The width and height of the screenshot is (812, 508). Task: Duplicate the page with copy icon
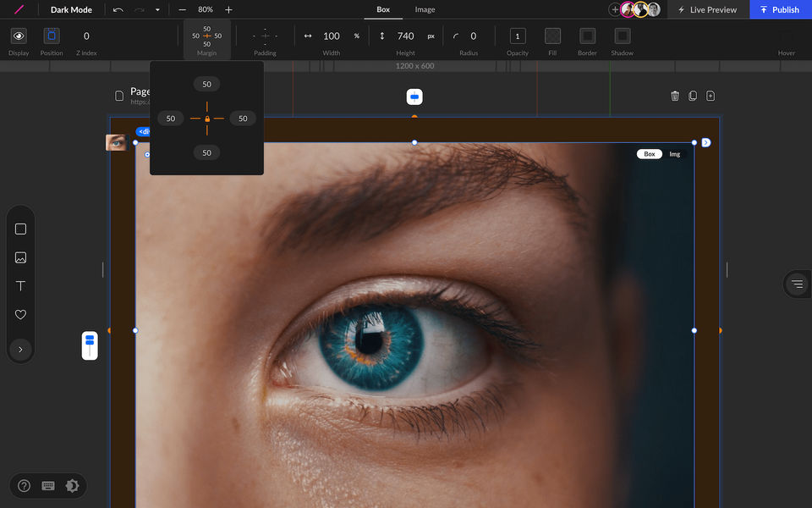[x=693, y=96]
